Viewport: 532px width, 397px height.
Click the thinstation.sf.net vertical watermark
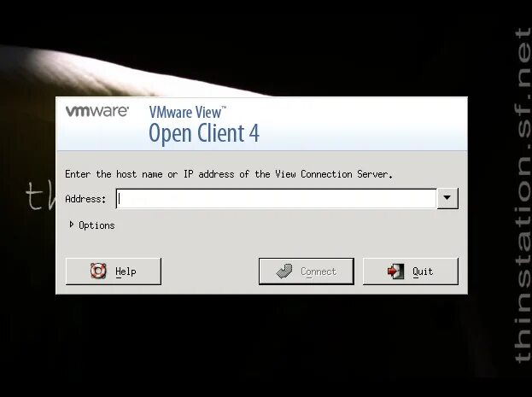tap(522, 196)
